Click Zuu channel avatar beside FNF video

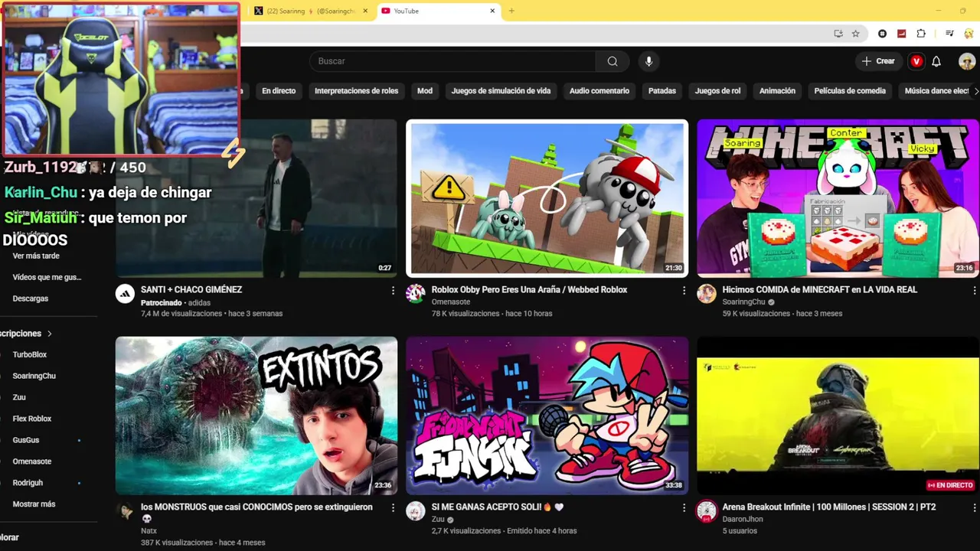(x=416, y=511)
